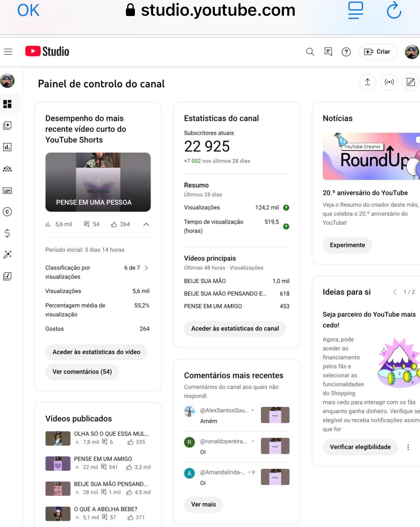The height and width of the screenshot is (527, 420).
Task: Click Ver comentários (54) button
Action: pyautogui.click(x=82, y=372)
